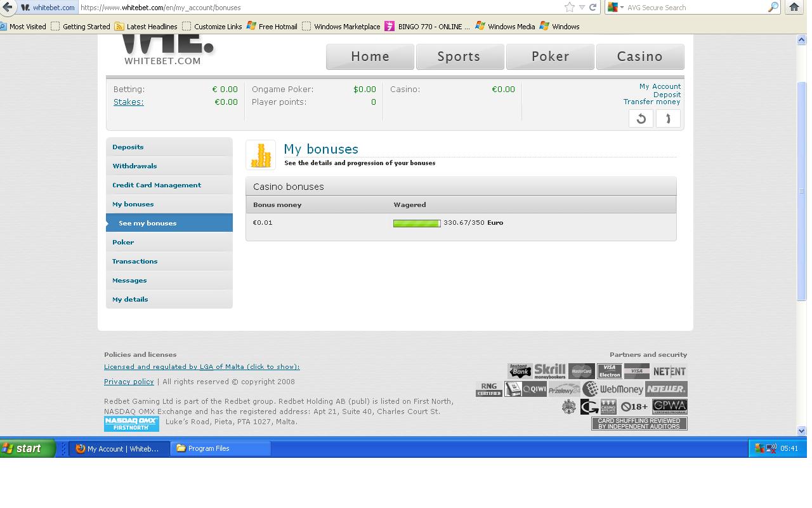The height and width of the screenshot is (508, 812).
Task: Click the gold coins My bonuses icon
Action: pyautogui.click(x=261, y=155)
